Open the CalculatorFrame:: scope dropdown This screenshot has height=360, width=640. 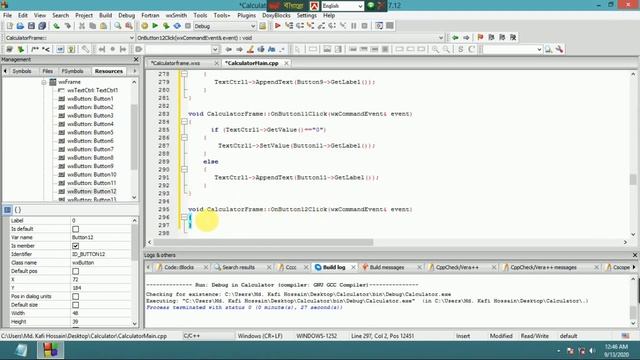point(131,38)
